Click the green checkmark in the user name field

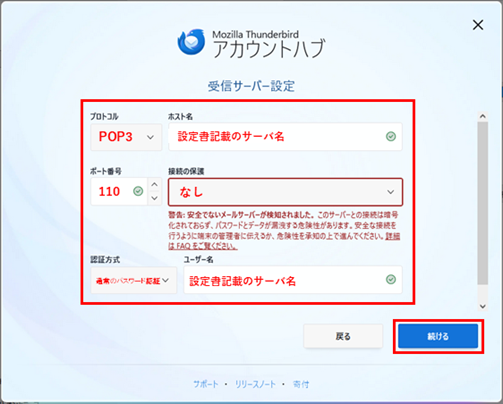pos(391,279)
